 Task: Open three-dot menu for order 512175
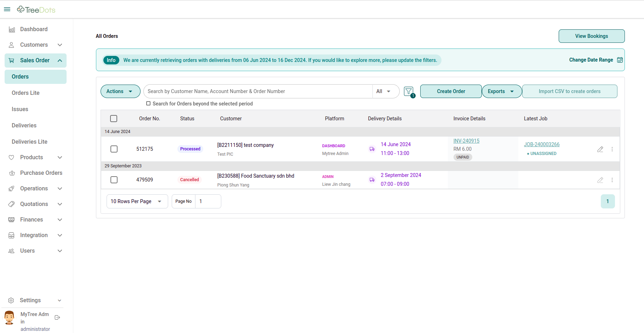coord(612,149)
